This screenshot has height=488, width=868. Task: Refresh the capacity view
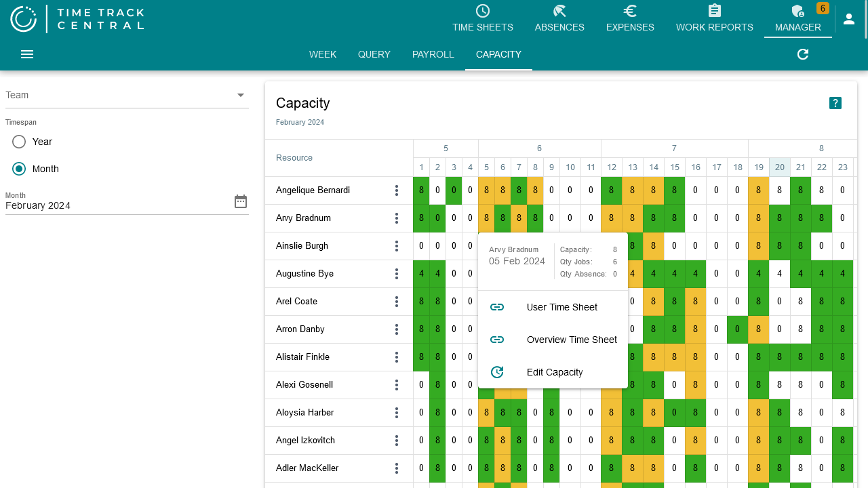803,54
